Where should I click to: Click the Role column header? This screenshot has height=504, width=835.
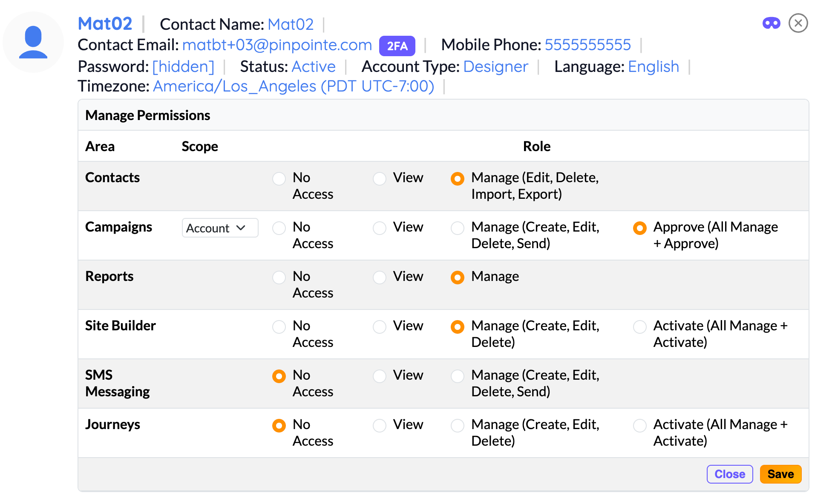(x=537, y=146)
